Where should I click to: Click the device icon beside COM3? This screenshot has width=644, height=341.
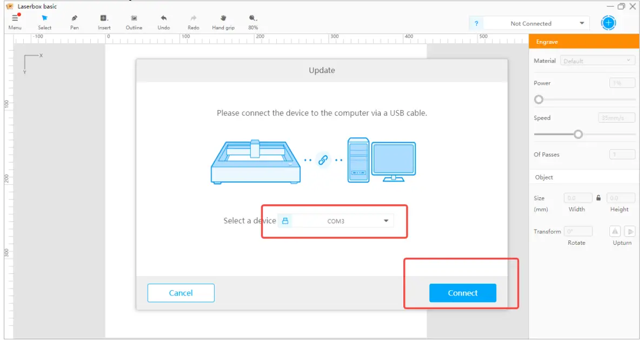point(285,221)
